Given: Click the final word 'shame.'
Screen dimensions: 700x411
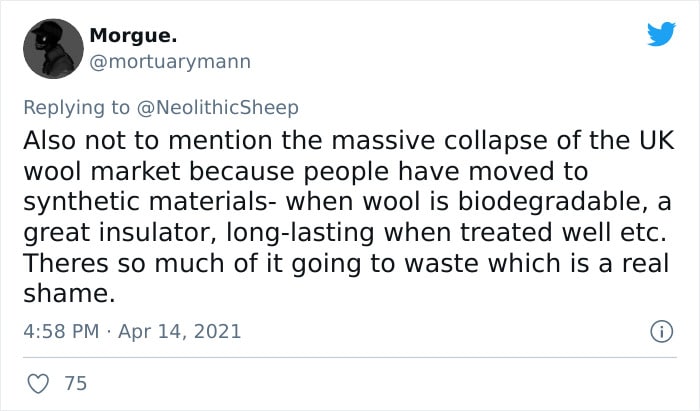Looking at the screenshot, I should coord(69,294).
